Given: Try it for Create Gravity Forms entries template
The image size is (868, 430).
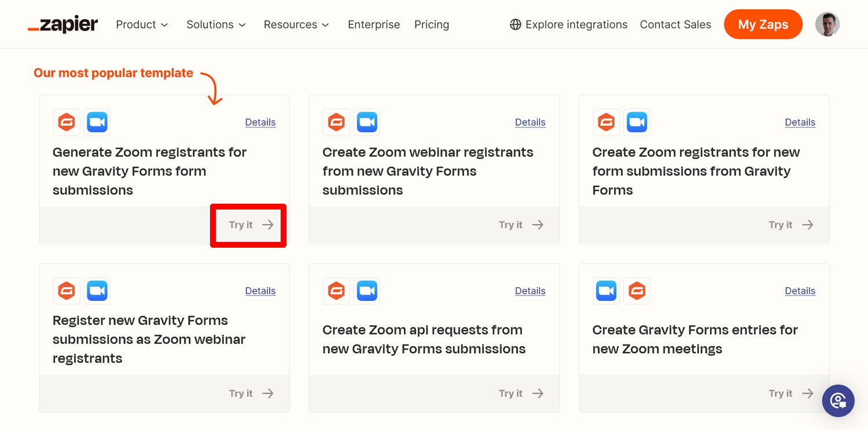Looking at the screenshot, I should pyautogui.click(x=791, y=393).
